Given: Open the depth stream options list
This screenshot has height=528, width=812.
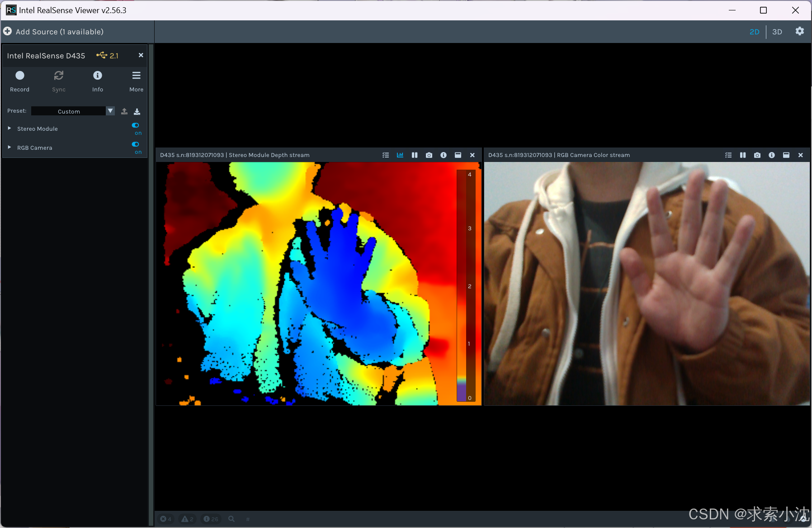Looking at the screenshot, I should click(386, 155).
